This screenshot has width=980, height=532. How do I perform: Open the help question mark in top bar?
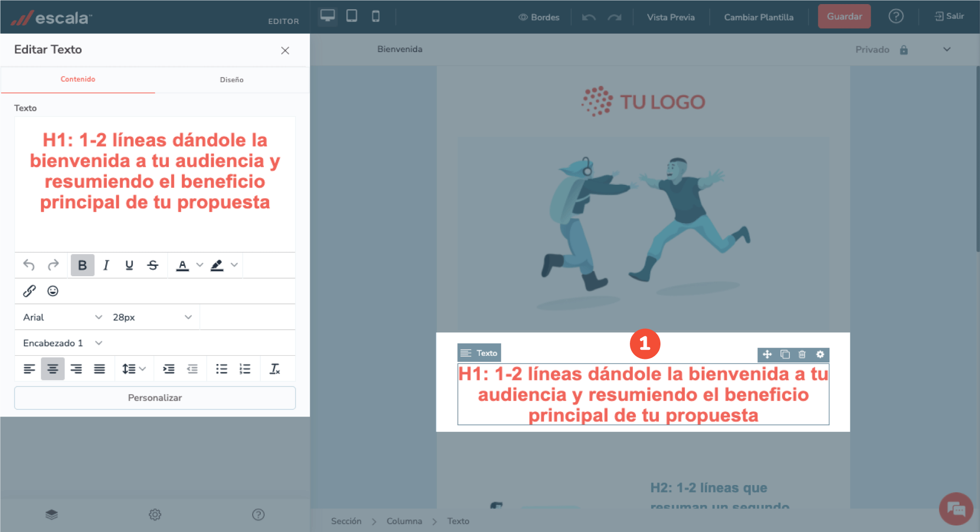tap(896, 16)
